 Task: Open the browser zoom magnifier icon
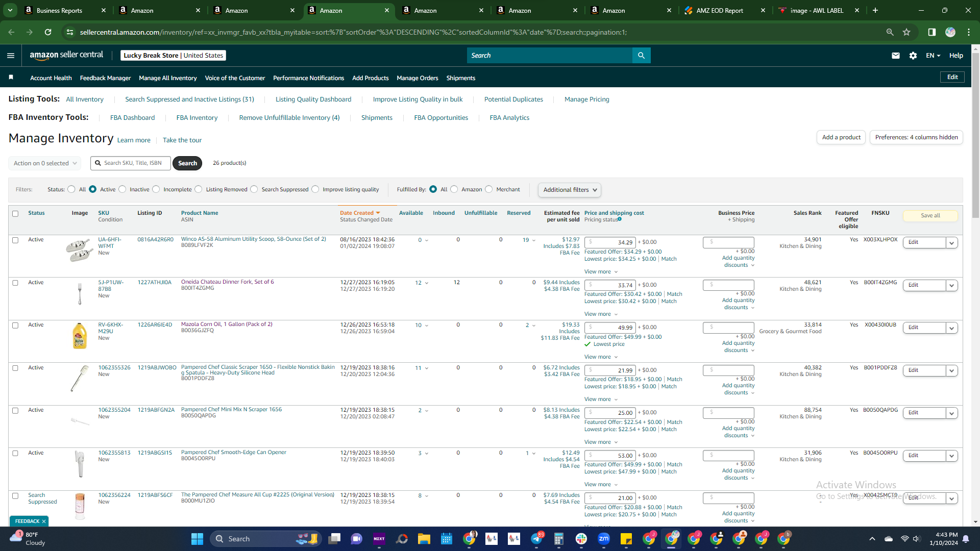[890, 32]
